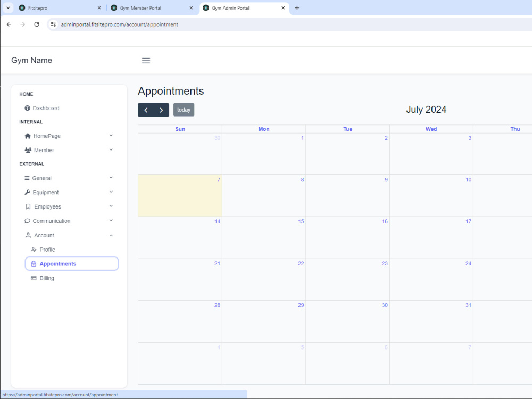Expand the Member chevron
This screenshot has width=532, height=399.
coord(111,149)
